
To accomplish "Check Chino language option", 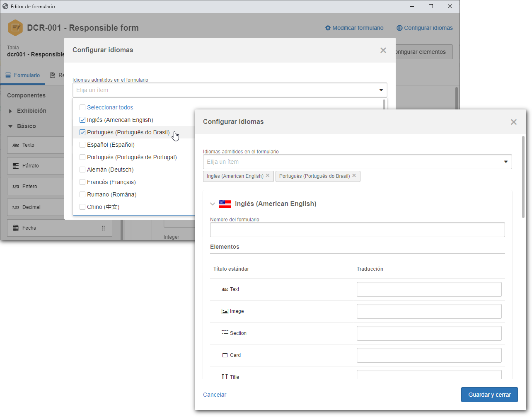I will (x=82, y=207).
